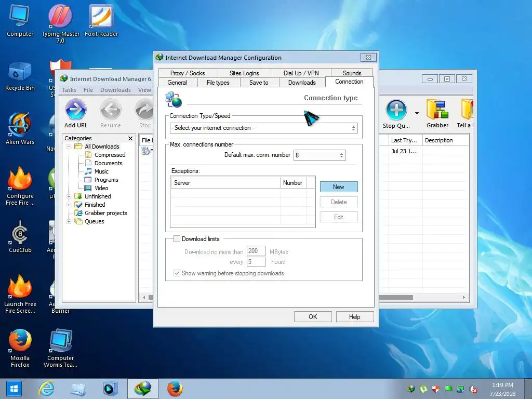This screenshot has width=532, height=399.
Task: Expand the Queues tree node
Action: 69,221
